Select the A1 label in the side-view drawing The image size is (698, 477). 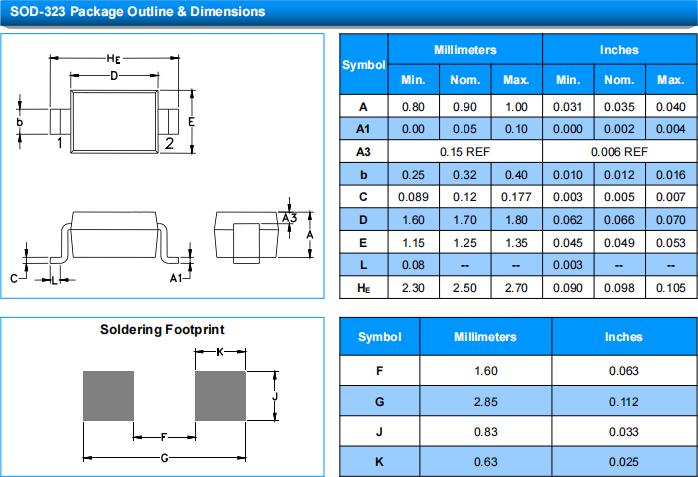(x=176, y=278)
